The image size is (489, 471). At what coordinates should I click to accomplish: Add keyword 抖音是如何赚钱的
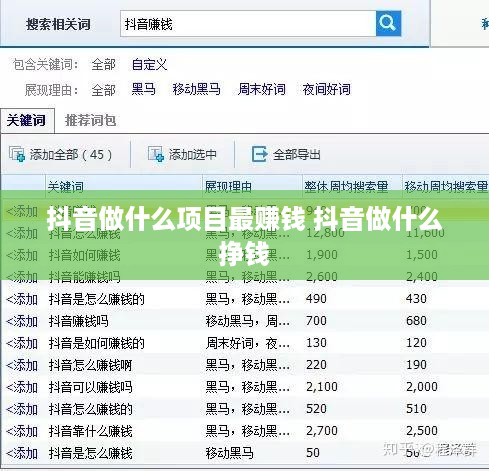22,343
